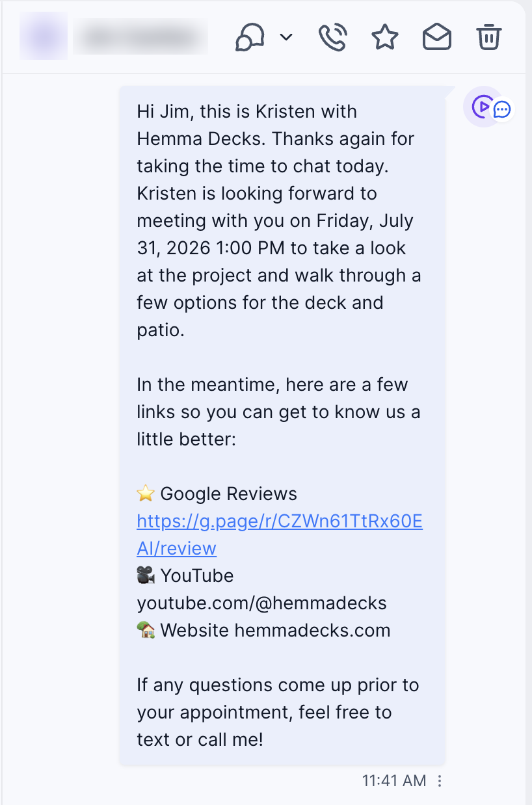The image size is (532, 805).
Task: Delete the conversation with the trash icon
Action: (489, 37)
